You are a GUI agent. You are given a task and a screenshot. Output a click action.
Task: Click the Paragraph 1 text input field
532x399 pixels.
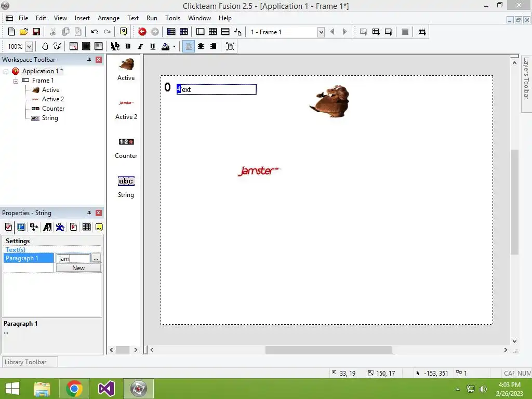(x=73, y=259)
